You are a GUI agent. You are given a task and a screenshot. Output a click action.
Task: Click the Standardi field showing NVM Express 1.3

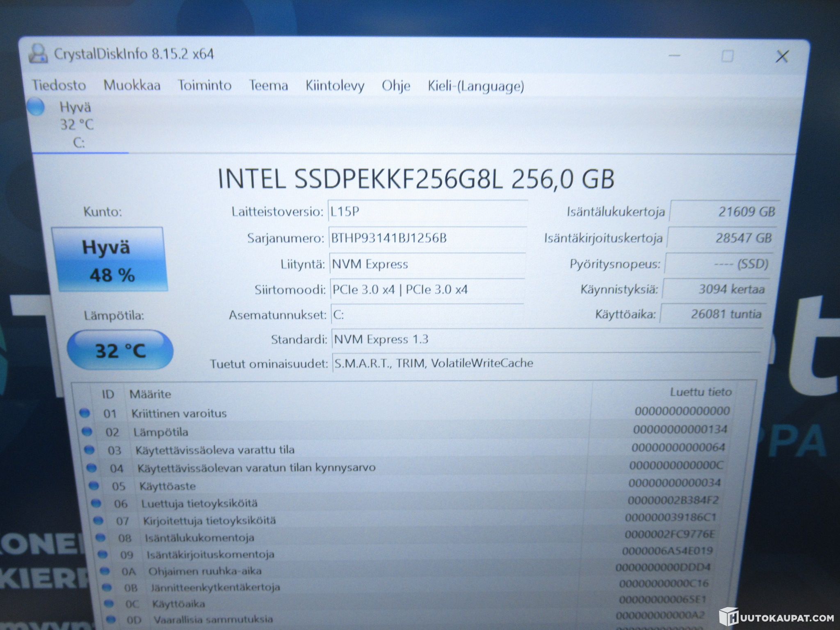pos(547,340)
